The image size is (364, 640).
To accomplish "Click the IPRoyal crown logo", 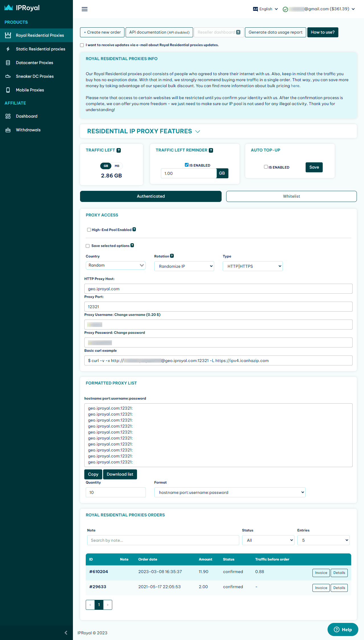I will coord(9,8).
